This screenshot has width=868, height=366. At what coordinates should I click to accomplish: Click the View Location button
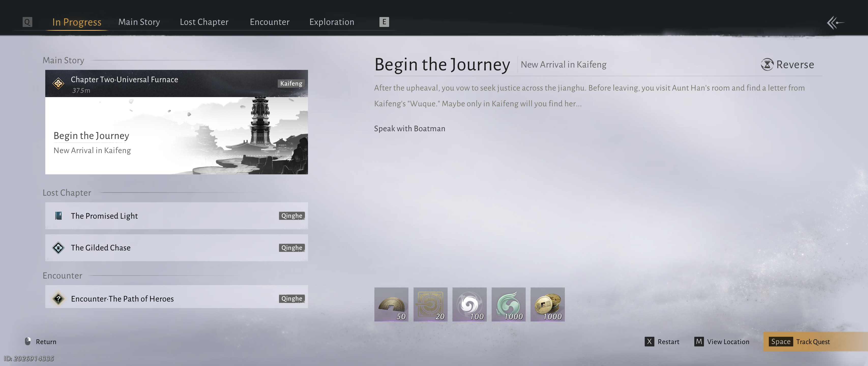pyautogui.click(x=722, y=341)
